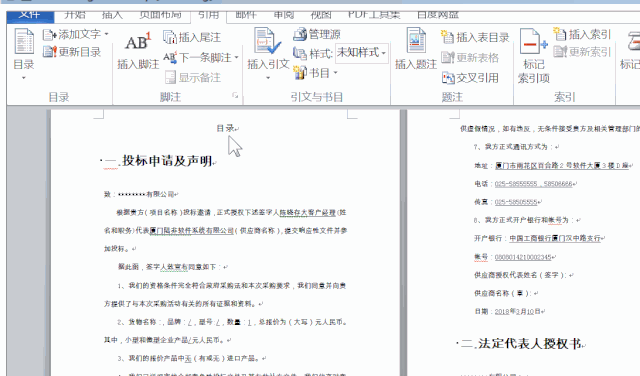
Task: Insert a footnote with 插入脚注
Action: [x=138, y=51]
